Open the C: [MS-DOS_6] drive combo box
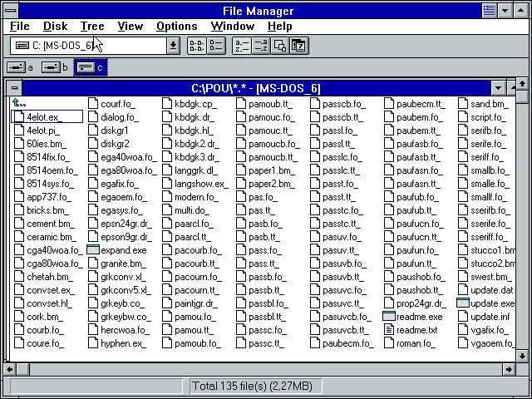 (x=95, y=46)
